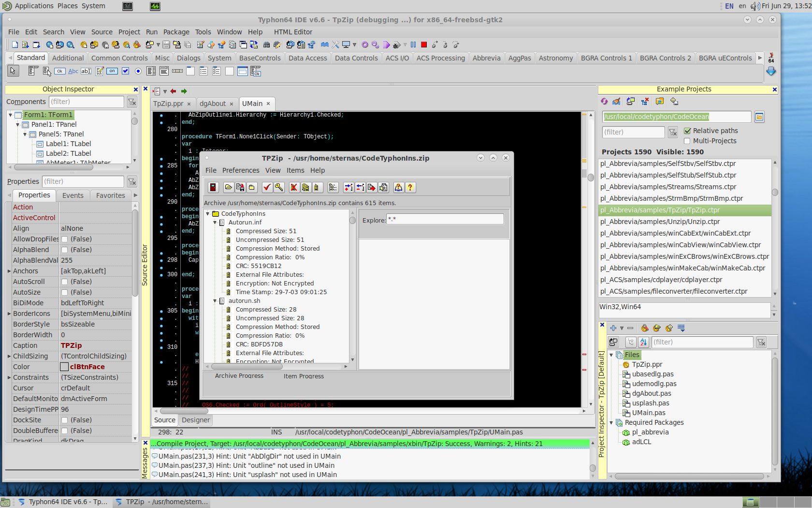Viewport: 812px width, 508px height.
Task: Click the yellow question mark help icon in TPZip
Action: click(x=410, y=187)
